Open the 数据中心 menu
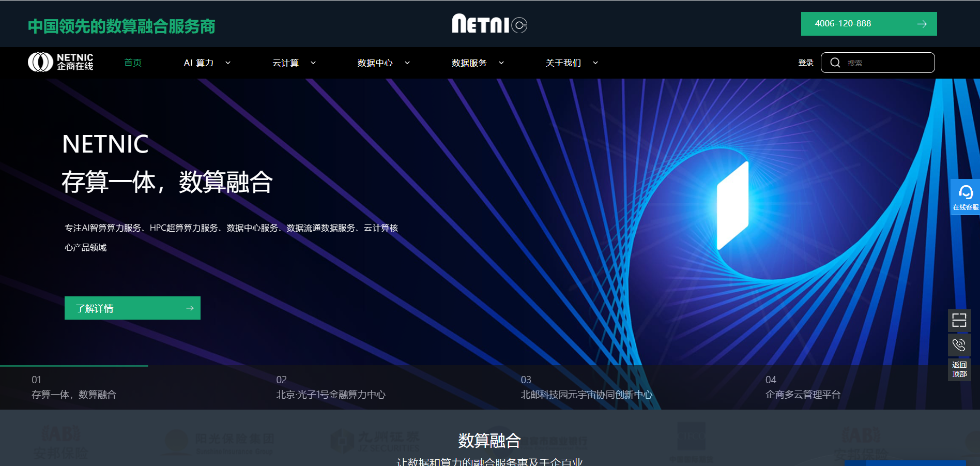 tap(375, 63)
